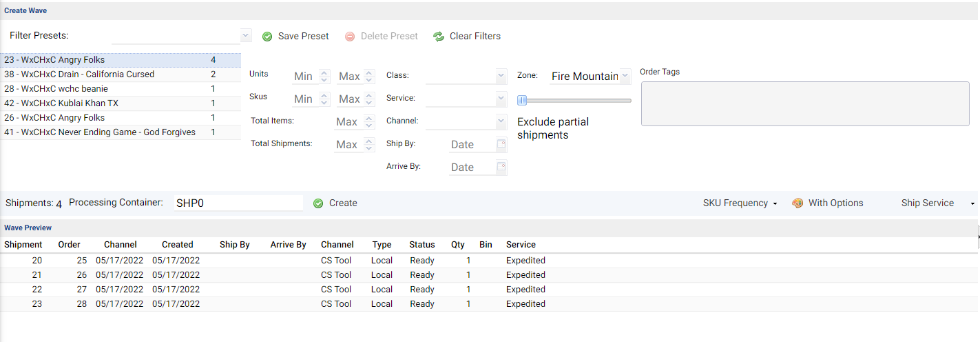Click the Processing Container input field
Screen dimensions: 980x342
pos(238,203)
